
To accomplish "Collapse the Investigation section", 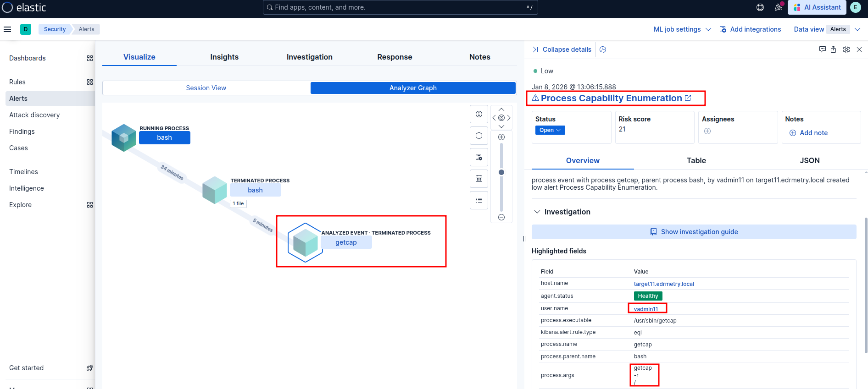I will click(x=537, y=212).
